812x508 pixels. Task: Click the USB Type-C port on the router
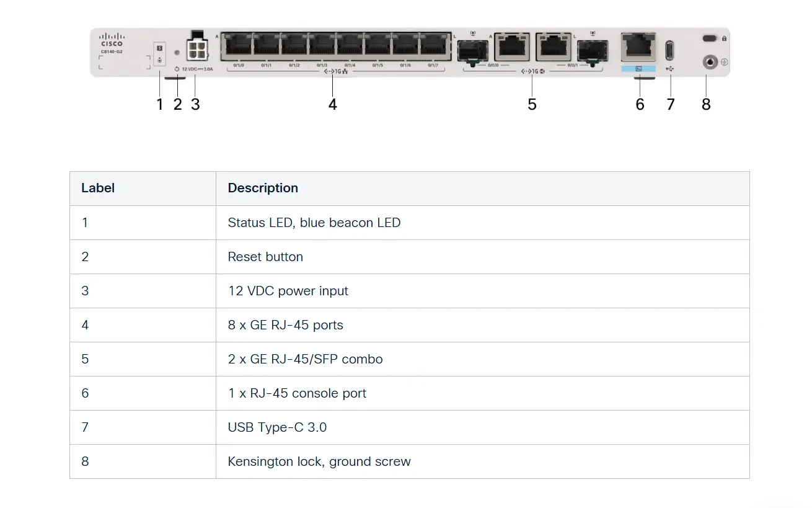coord(669,49)
